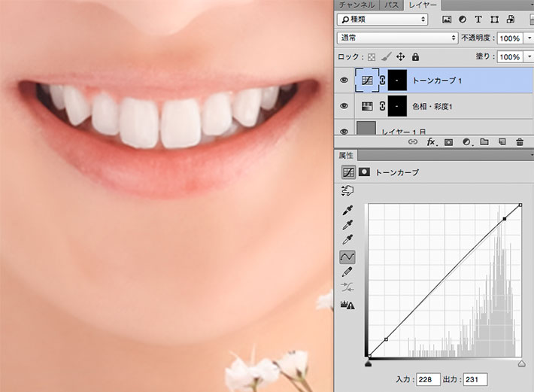Switch to the パス tab
The width and height of the screenshot is (534, 392).
pyautogui.click(x=392, y=5)
